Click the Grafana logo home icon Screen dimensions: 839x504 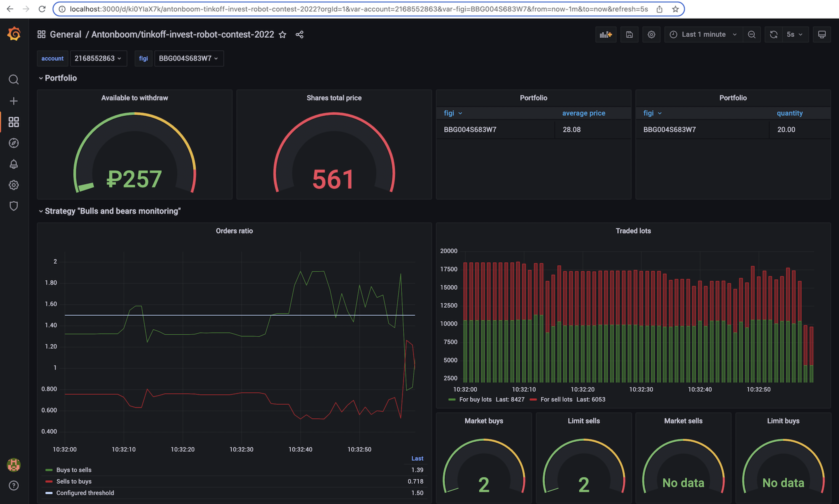click(14, 34)
